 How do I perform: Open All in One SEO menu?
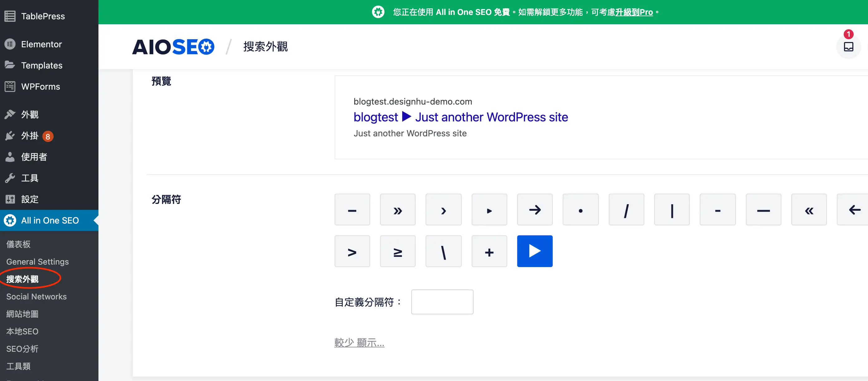pos(49,220)
